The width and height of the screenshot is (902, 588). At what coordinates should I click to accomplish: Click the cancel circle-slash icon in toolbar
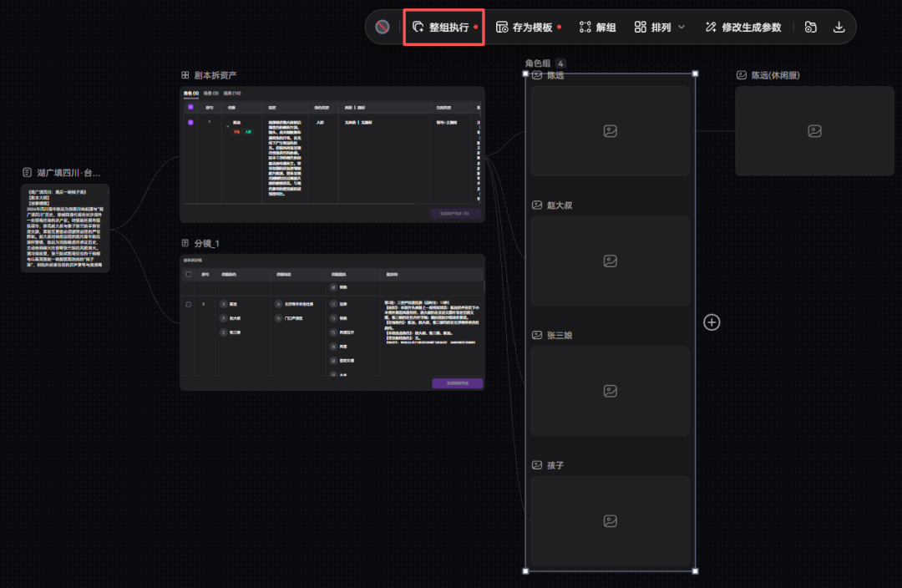pos(383,27)
